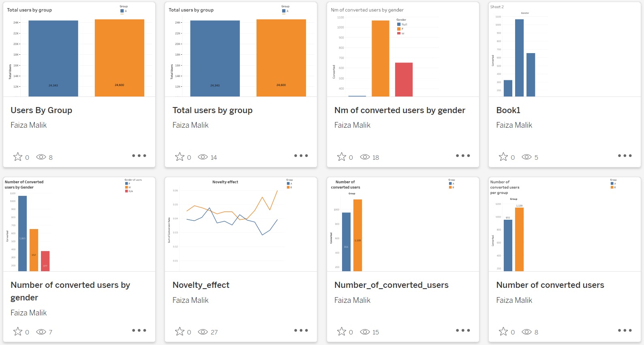Viewport: 644px width, 345px height.
Task: Click the views eye icon on Novelty_effect
Action: (203, 332)
